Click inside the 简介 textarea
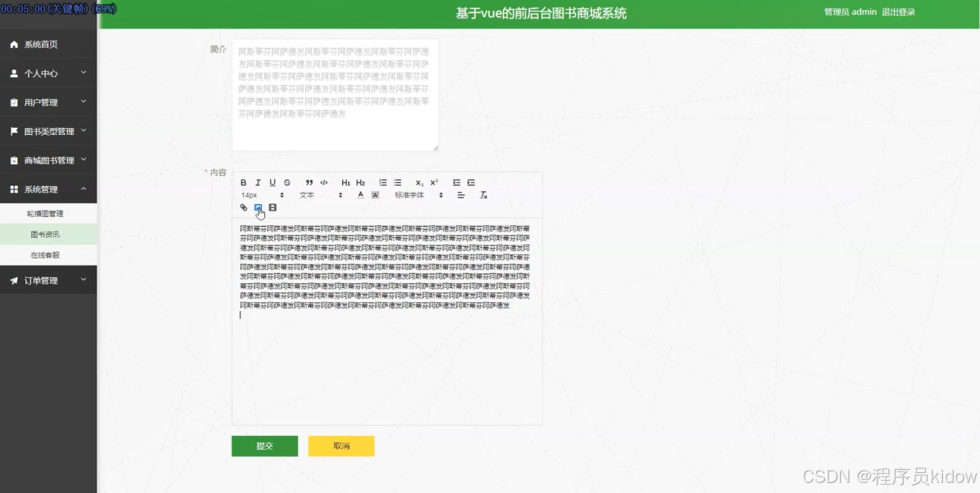The width and height of the screenshot is (980, 493). [x=335, y=95]
